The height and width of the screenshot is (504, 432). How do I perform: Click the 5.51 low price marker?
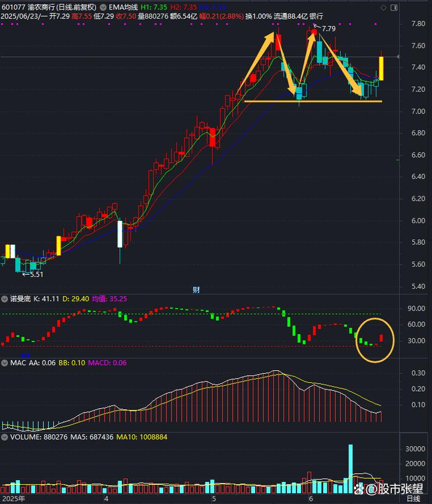[x=35, y=274]
